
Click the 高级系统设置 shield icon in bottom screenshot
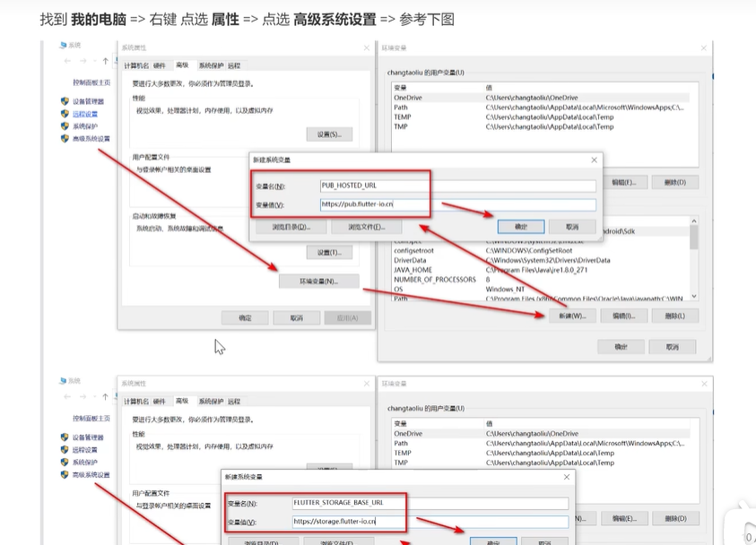click(x=65, y=474)
